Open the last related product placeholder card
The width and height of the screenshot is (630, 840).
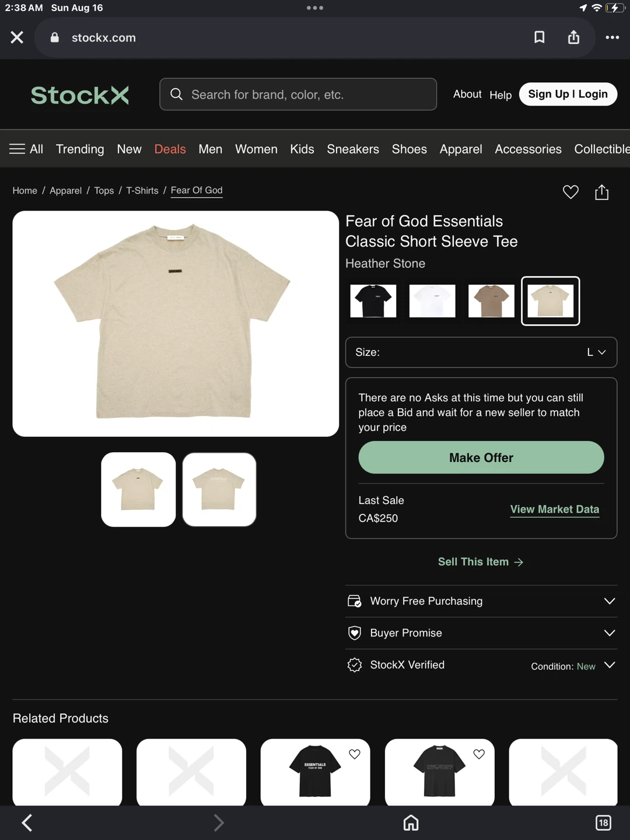pyautogui.click(x=563, y=772)
